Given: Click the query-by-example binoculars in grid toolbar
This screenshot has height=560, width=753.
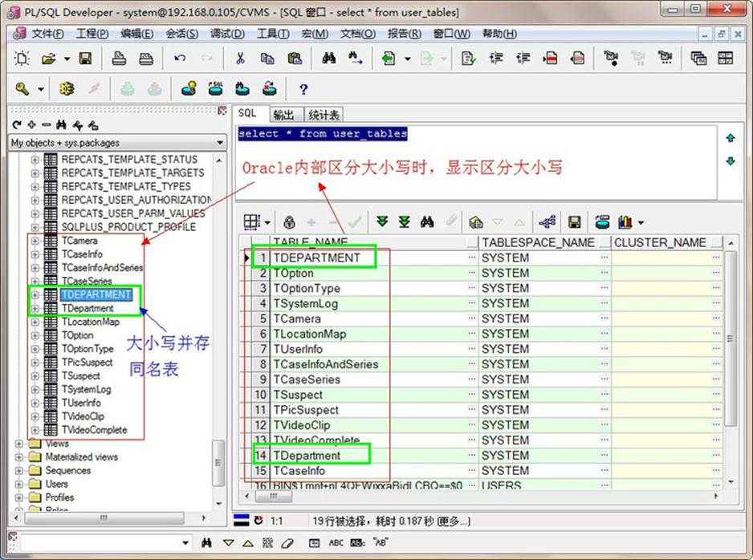Looking at the screenshot, I should [x=427, y=221].
